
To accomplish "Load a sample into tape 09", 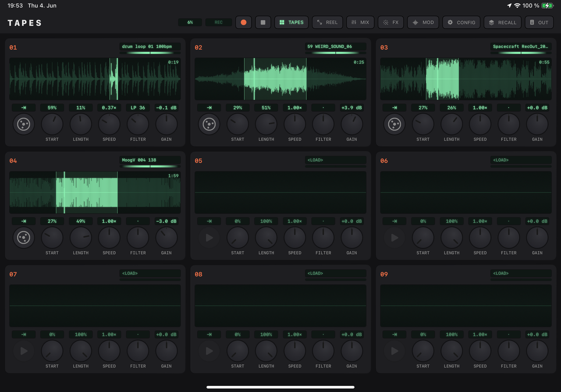I will [521, 273].
